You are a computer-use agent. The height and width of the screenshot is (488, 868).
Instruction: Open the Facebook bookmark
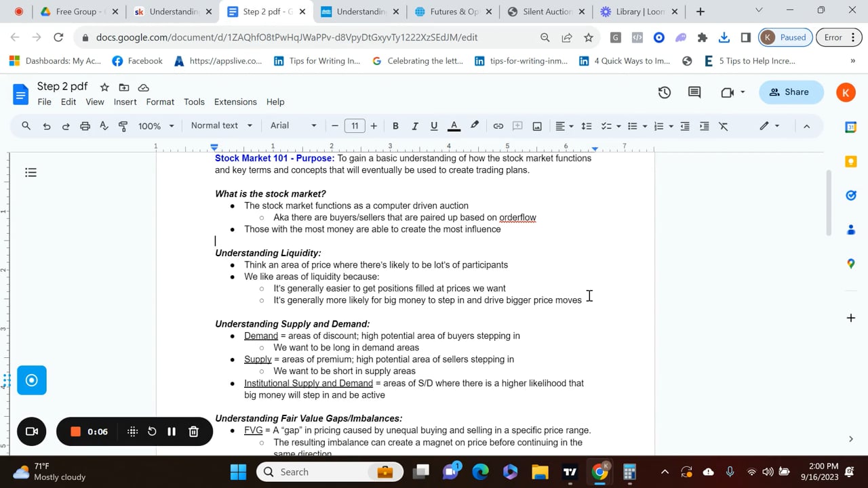(x=137, y=60)
